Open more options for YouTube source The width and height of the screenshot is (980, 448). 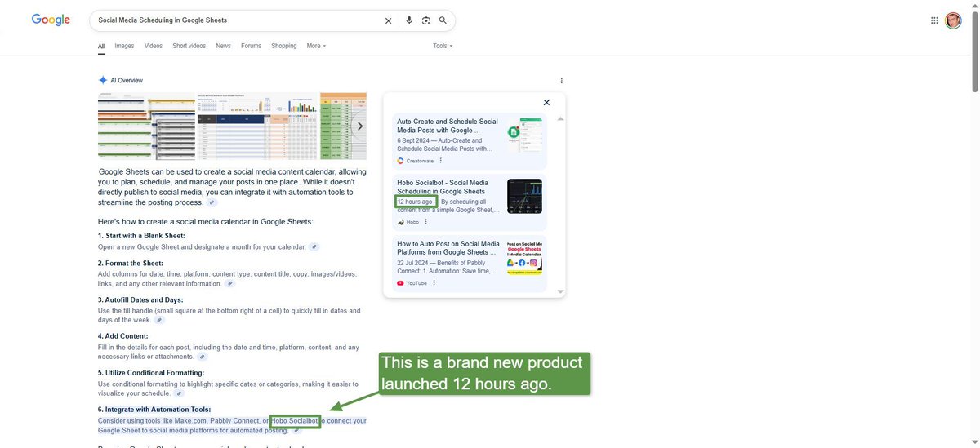point(434,283)
